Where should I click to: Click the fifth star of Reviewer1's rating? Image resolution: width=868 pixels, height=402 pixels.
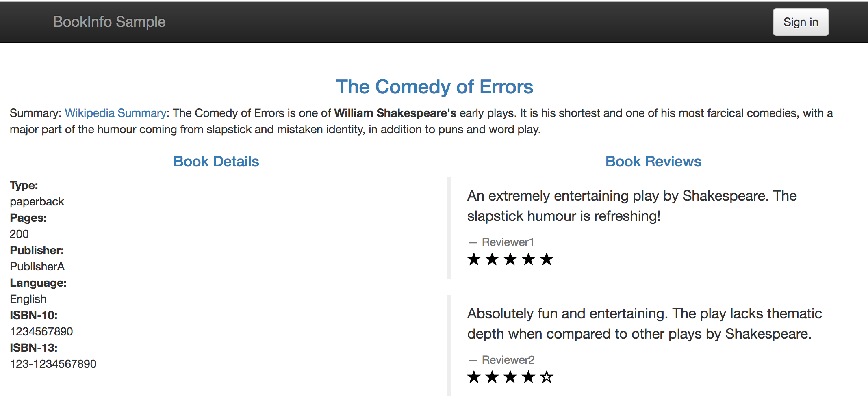[547, 259]
